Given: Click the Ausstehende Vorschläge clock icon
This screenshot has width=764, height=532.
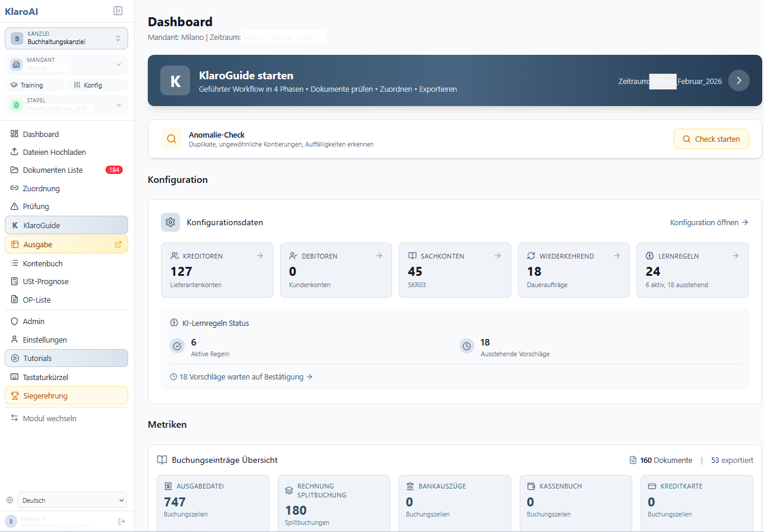Looking at the screenshot, I should [467, 346].
